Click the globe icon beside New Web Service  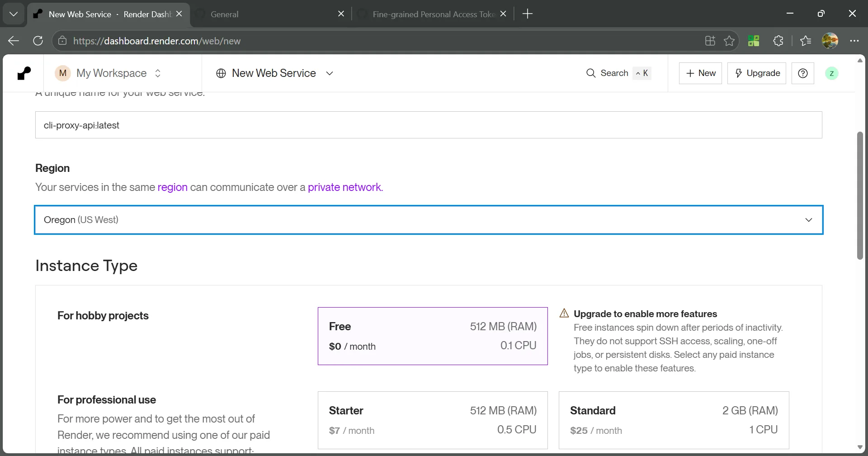click(x=221, y=73)
